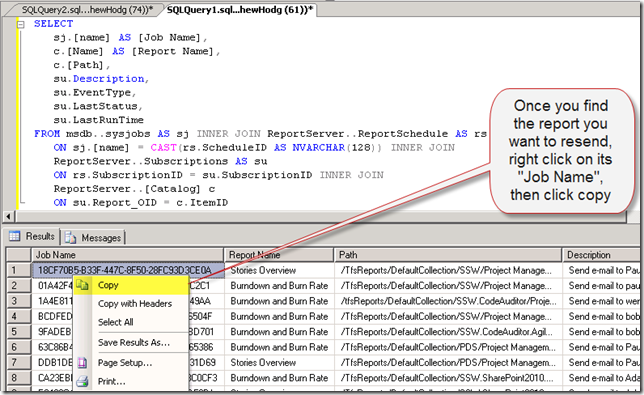Open the Messages tab
Image resolution: width=644 pixels, height=395 pixels.
coord(94,237)
